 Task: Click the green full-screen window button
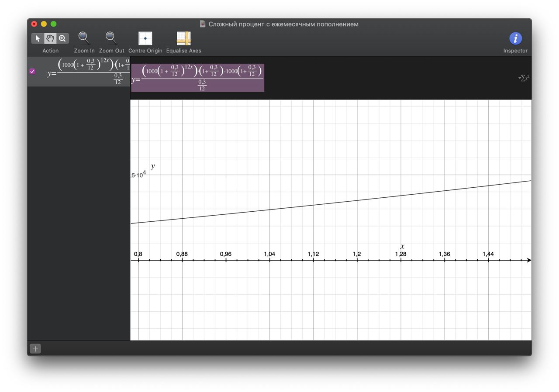(x=53, y=24)
